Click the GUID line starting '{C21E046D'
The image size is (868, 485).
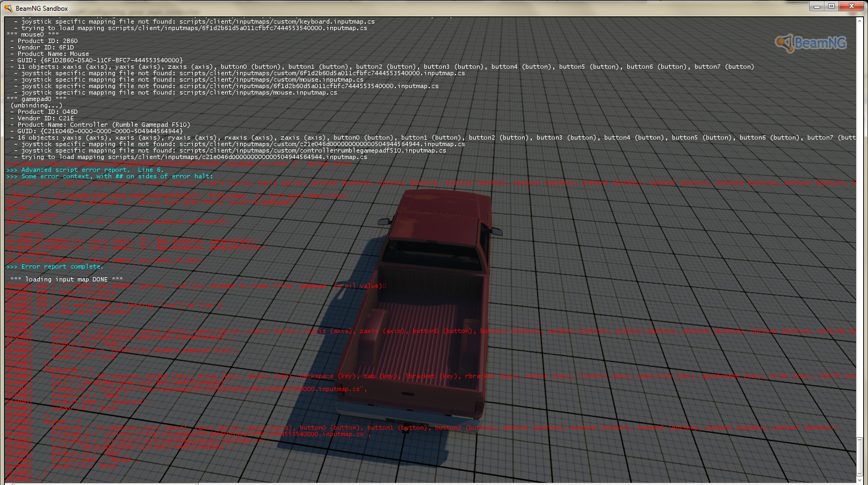(x=97, y=131)
